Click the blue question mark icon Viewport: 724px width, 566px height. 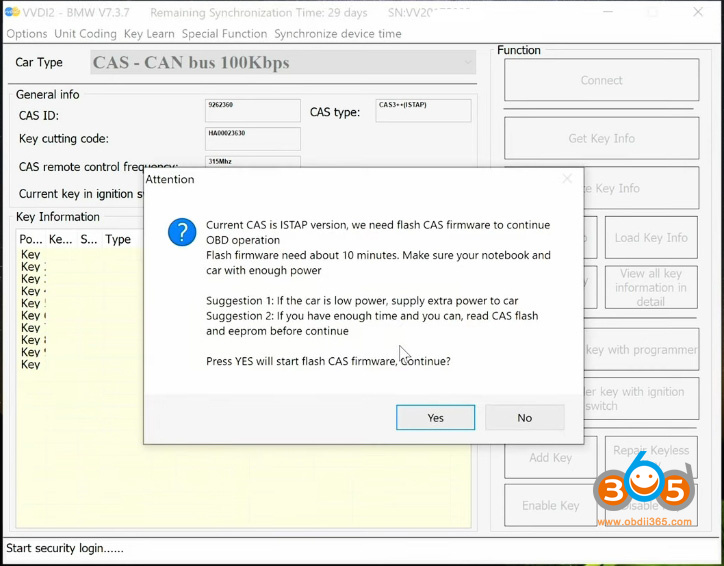click(181, 233)
